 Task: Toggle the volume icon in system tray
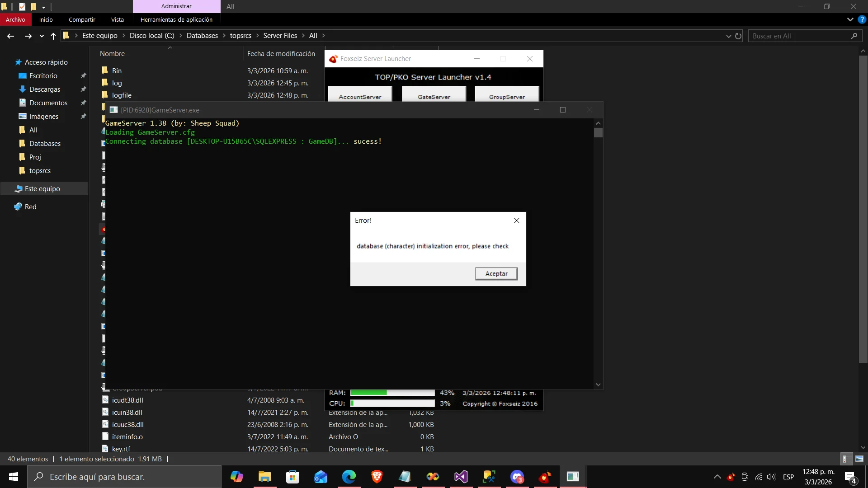771,477
